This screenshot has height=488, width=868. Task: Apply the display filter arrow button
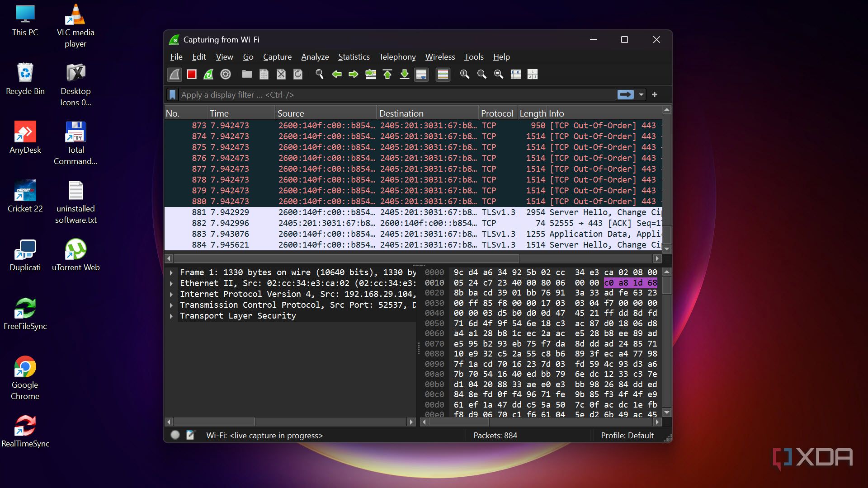pos(625,94)
